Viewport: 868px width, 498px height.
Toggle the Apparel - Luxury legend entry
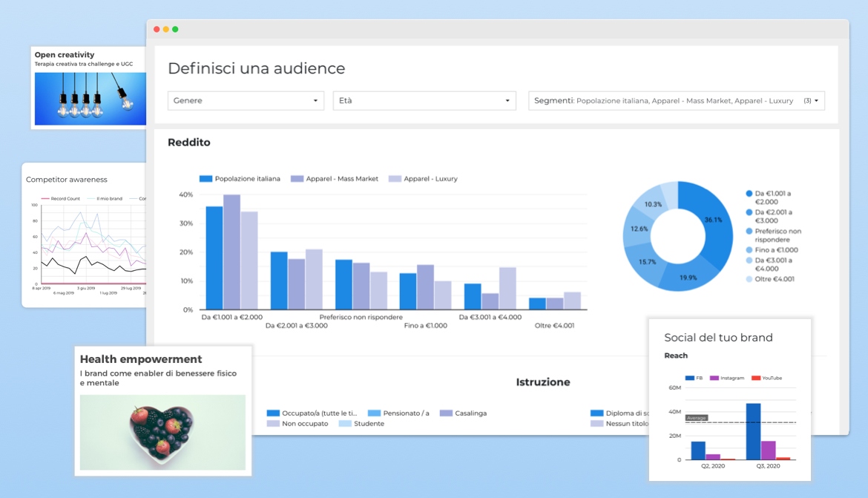[x=395, y=179]
